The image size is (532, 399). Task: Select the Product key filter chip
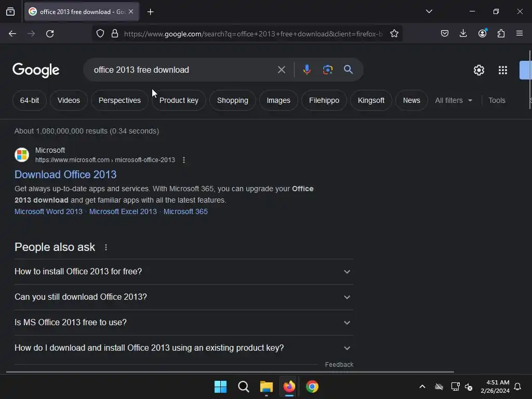[x=179, y=100]
